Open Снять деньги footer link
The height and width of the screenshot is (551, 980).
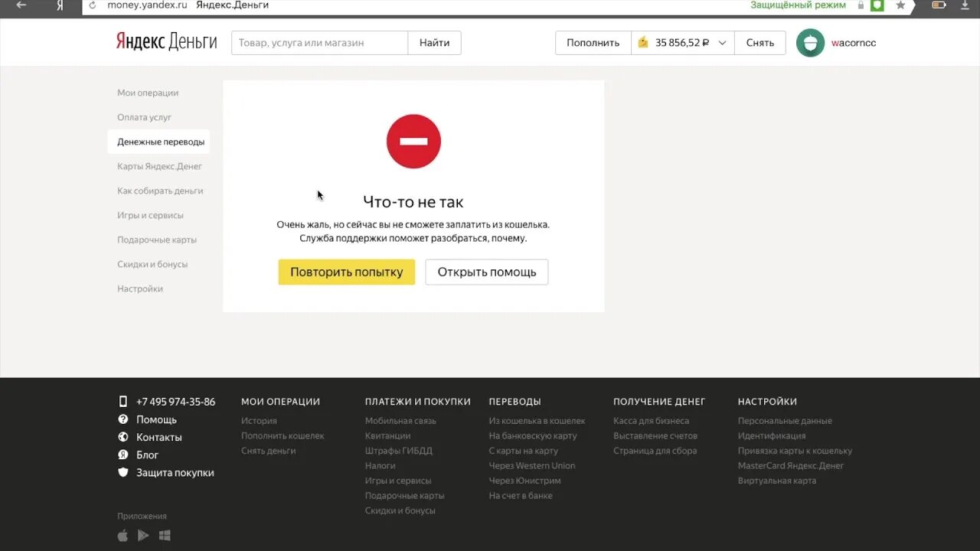(x=268, y=451)
